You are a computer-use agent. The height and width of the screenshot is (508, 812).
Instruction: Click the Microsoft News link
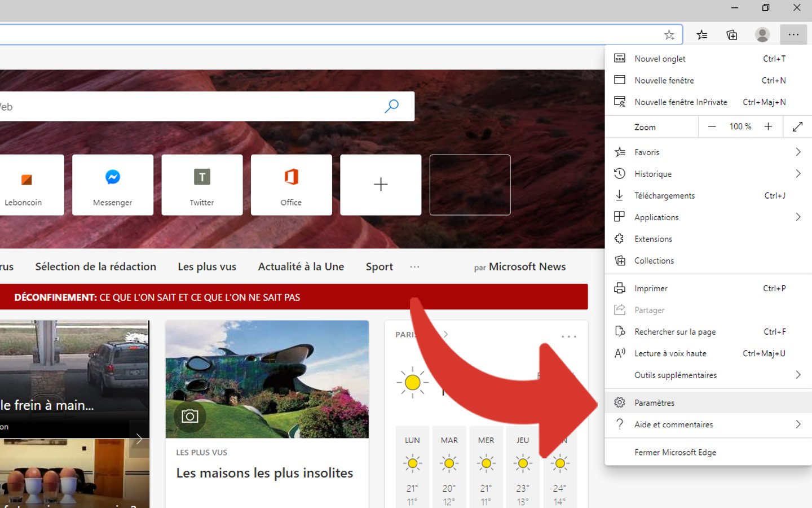[x=527, y=267]
